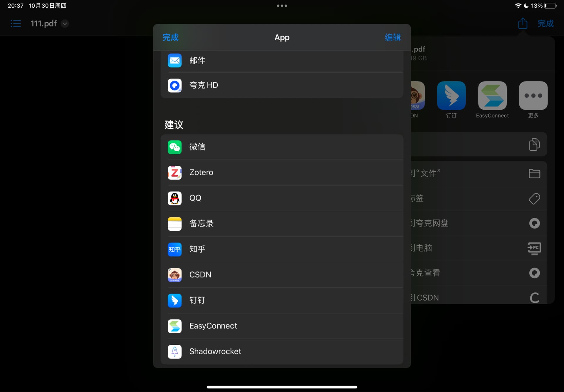Tap the Mail app icon
The width and height of the screenshot is (564, 392).
coord(174,61)
